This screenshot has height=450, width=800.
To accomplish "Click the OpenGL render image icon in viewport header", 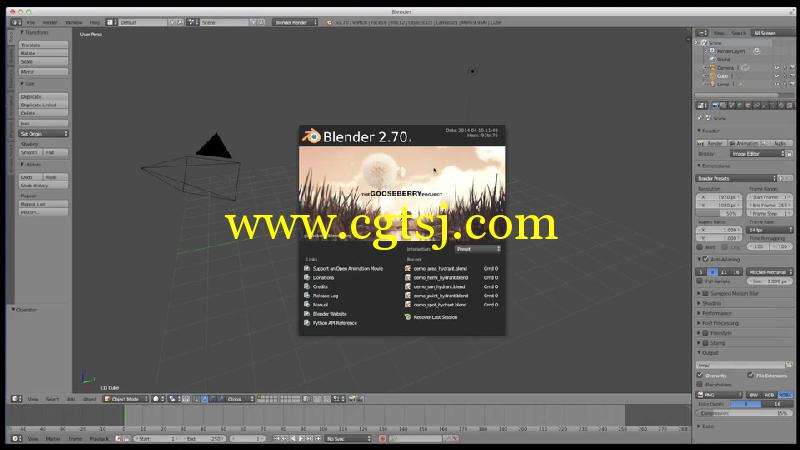I will (x=352, y=399).
